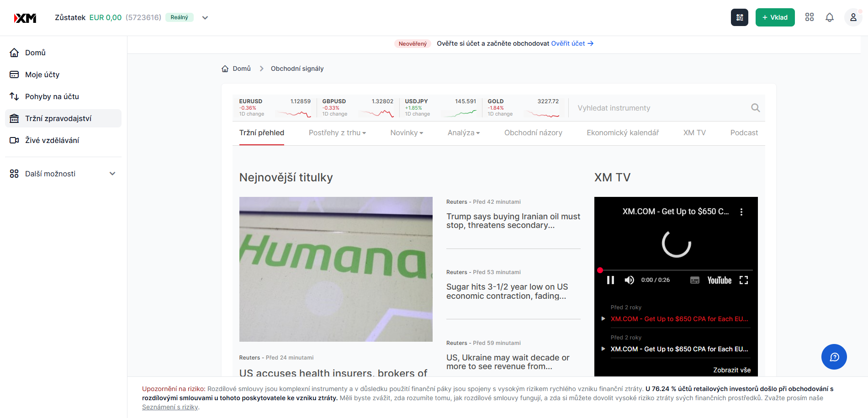
Task: Click the Vklad deposit button
Action: point(775,17)
